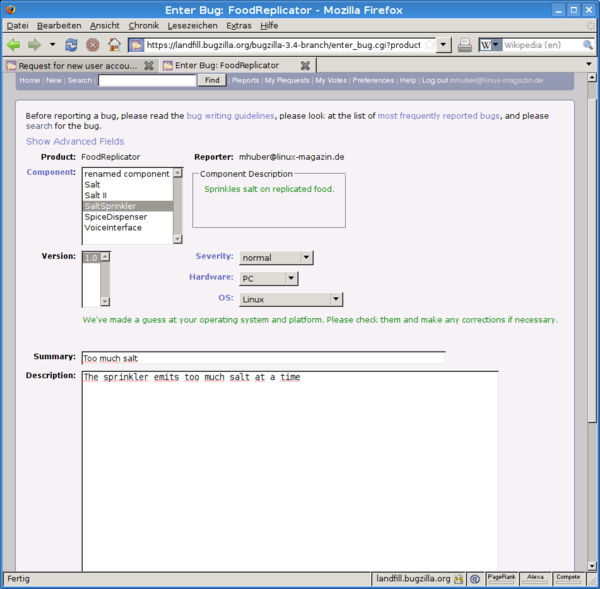Open the Wikipedia search engine selector

click(490, 45)
